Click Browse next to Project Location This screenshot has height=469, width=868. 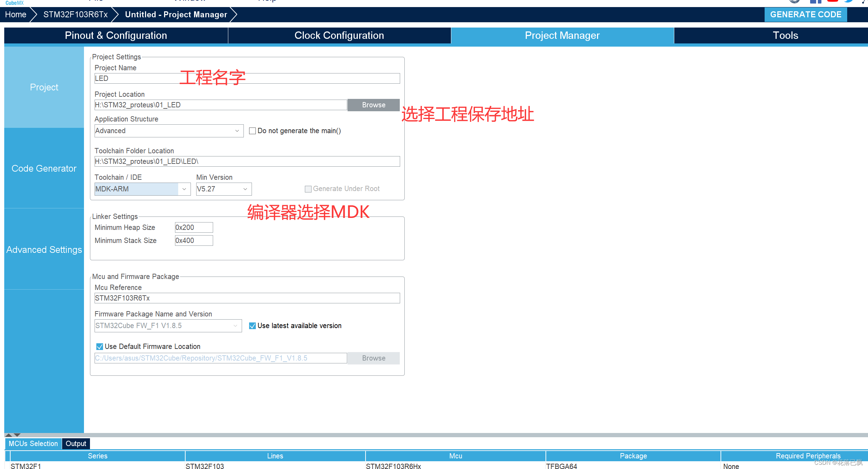click(374, 105)
